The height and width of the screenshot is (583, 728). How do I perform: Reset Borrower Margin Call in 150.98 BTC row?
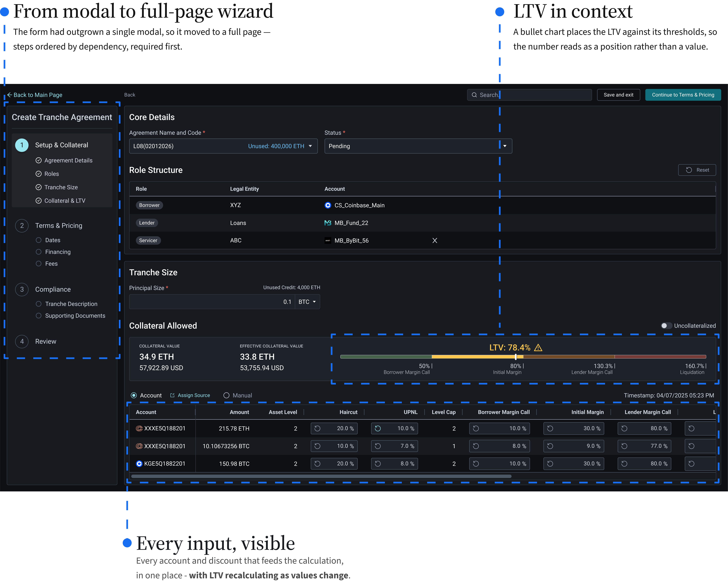[x=476, y=464]
